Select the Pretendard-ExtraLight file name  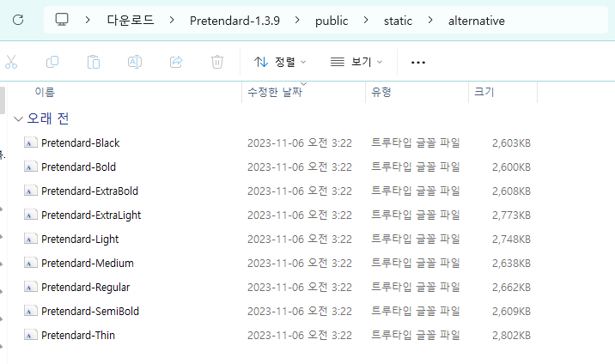(91, 215)
